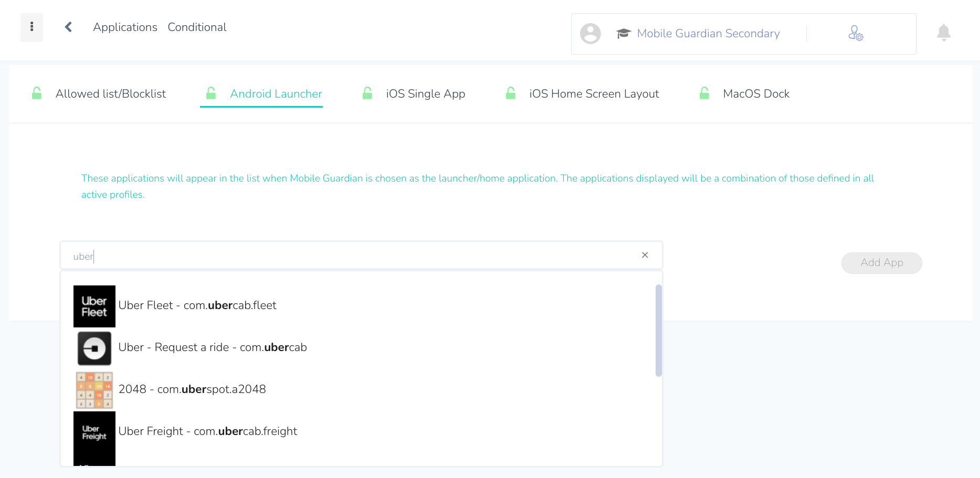Open the iOS Home Screen Layout tab
This screenshot has width=980, height=478.
pos(594,94)
